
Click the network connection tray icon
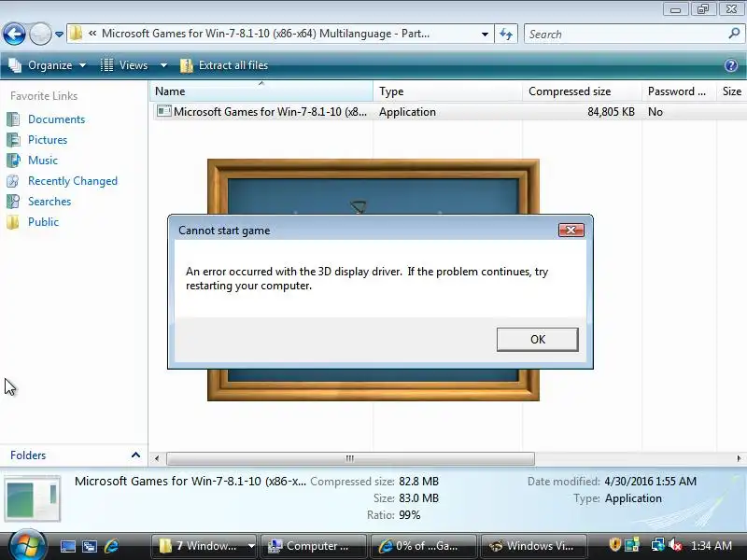[x=658, y=544]
